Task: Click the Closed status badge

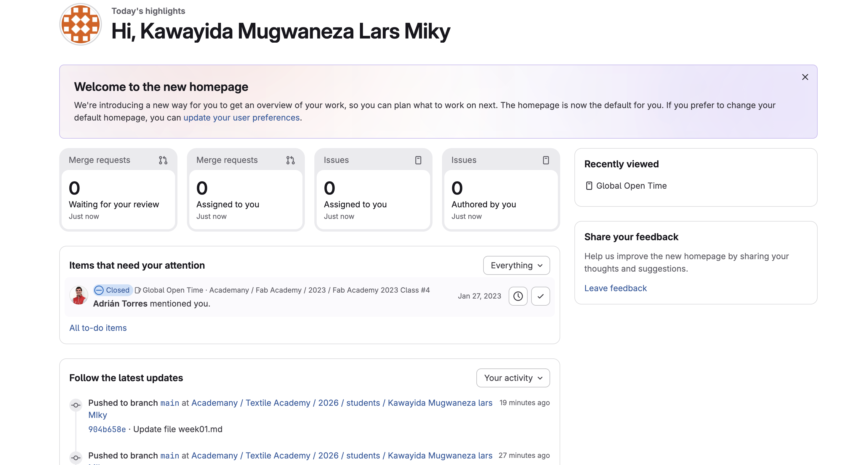Action: click(113, 290)
